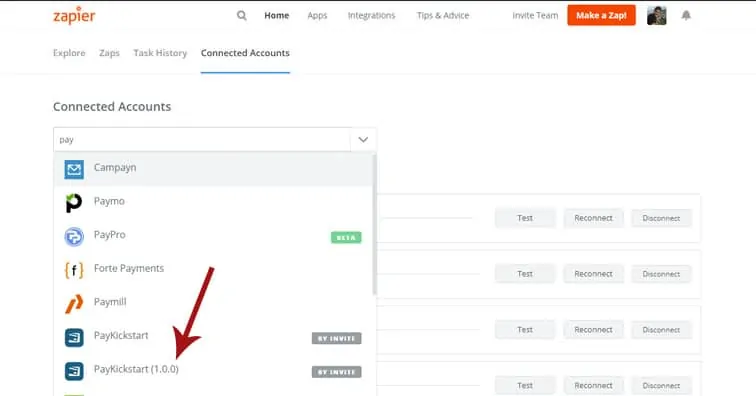Viewport: 756px width, 396px height.
Task: Click Reconnect in the second account row
Action: (x=594, y=274)
